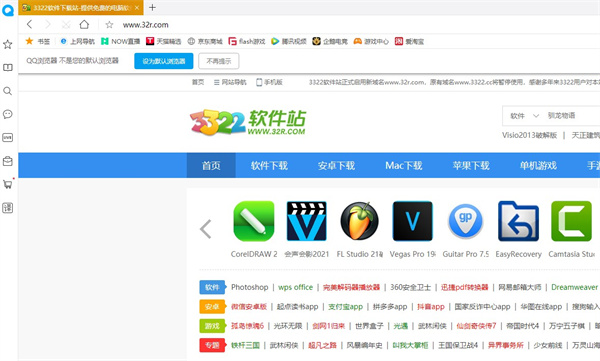Viewport: 600px width, 361px height.
Task: Open 爱淘宝 bookmark
Action: (x=409, y=41)
